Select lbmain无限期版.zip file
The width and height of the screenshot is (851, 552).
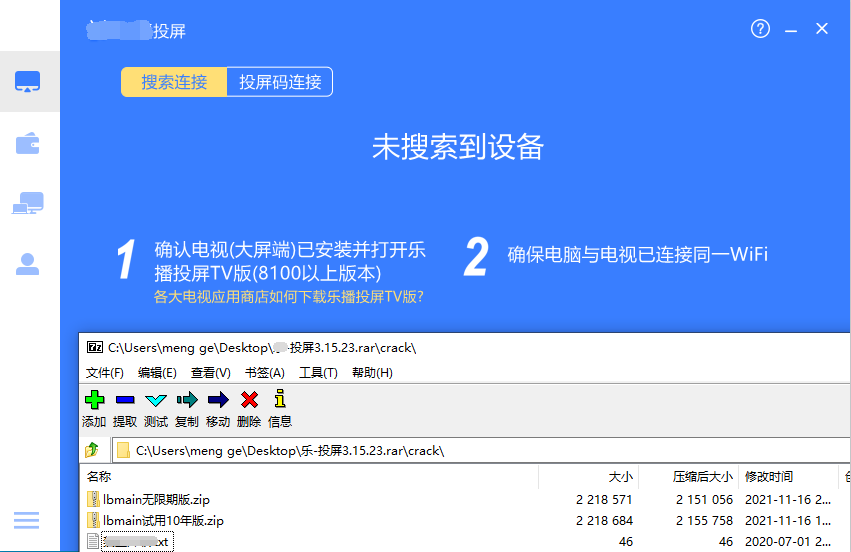156,499
